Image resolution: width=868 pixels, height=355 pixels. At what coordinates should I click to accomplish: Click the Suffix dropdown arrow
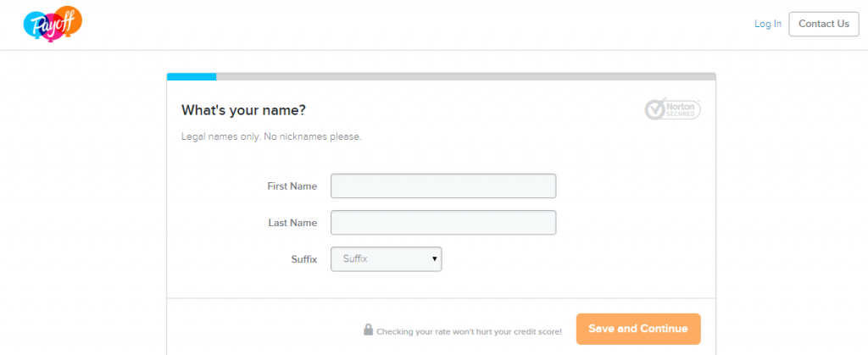point(435,258)
